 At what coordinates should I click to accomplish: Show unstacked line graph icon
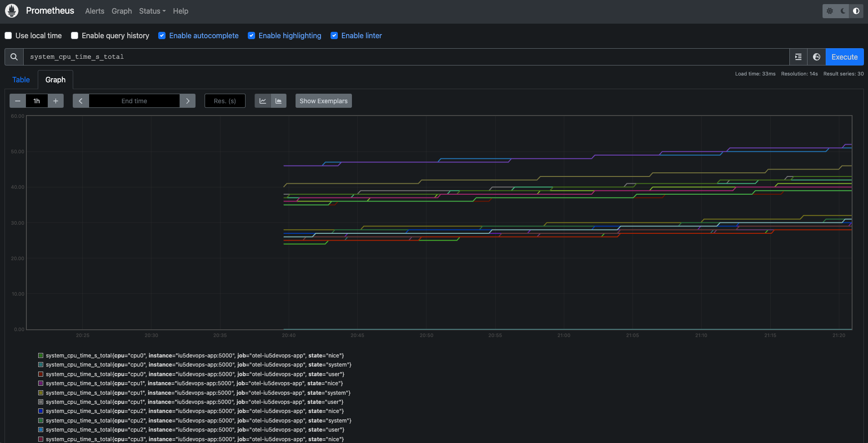263,101
